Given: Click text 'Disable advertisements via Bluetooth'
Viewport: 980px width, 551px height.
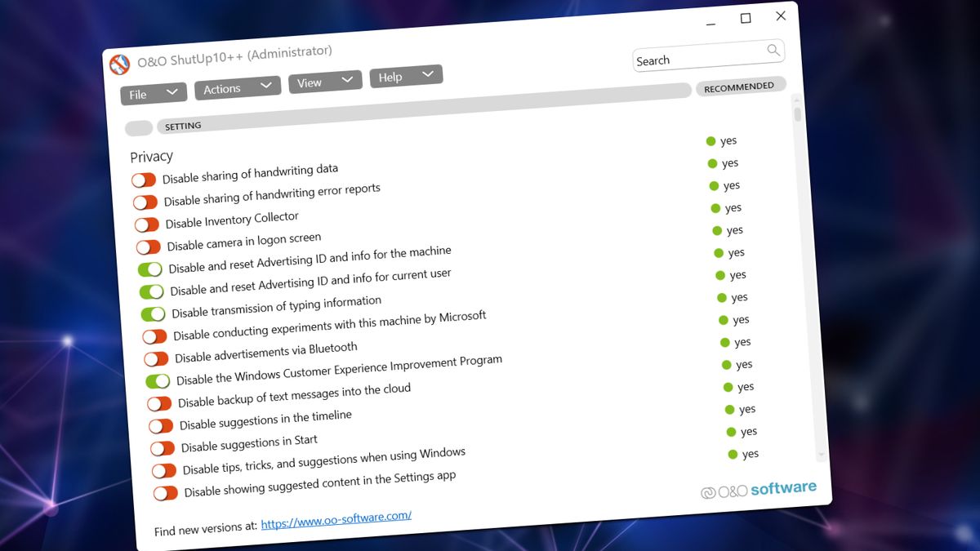Looking at the screenshot, I should [266, 353].
